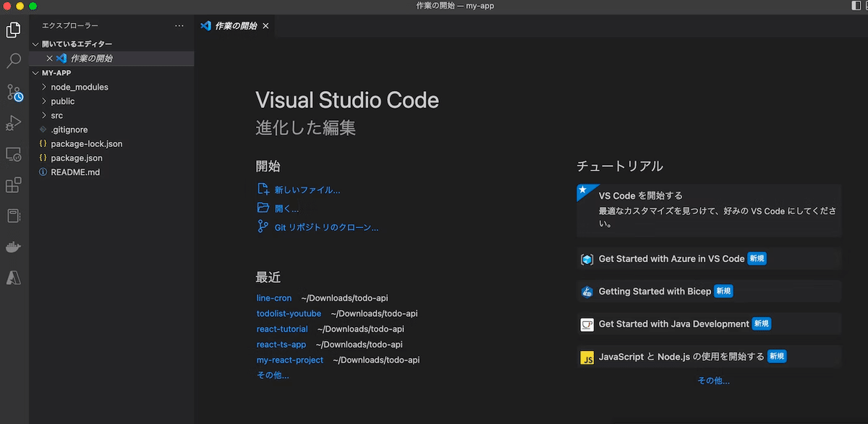
Task: Open Get Started with Azure in VS Code
Action: coord(709,259)
